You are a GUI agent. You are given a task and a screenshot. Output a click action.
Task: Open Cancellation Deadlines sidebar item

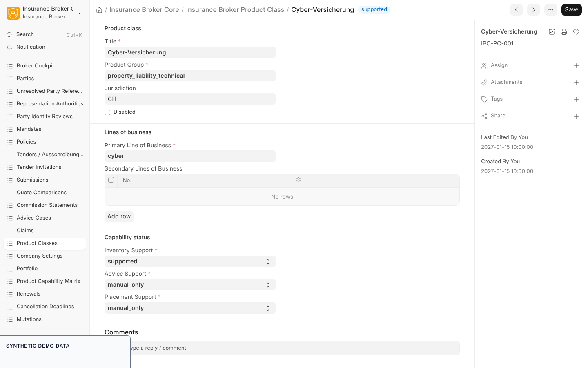[x=45, y=307]
